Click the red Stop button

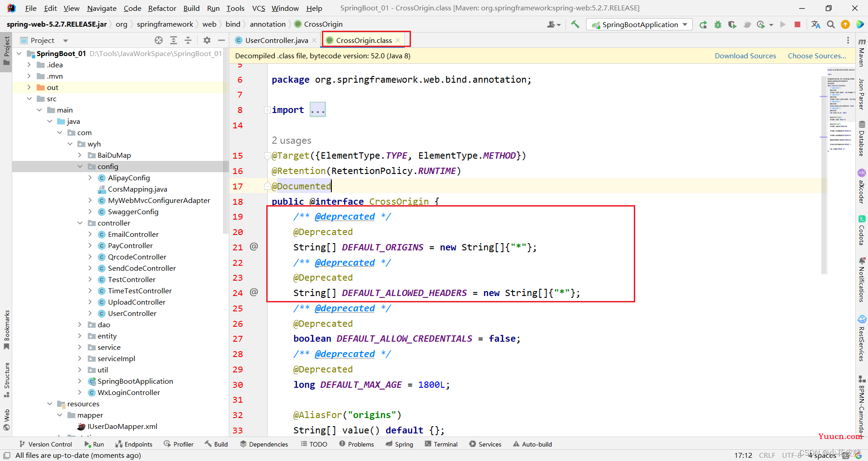pyautogui.click(x=797, y=24)
